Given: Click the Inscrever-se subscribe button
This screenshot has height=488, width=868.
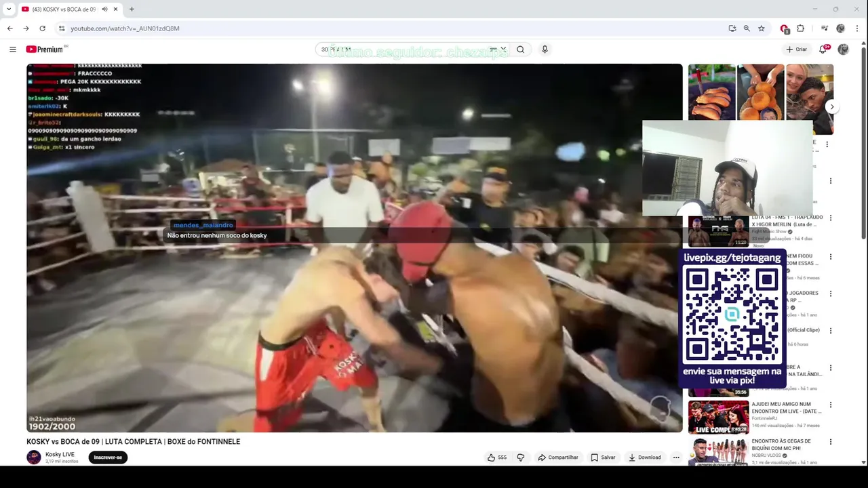Looking at the screenshot, I should (x=108, y=457).
